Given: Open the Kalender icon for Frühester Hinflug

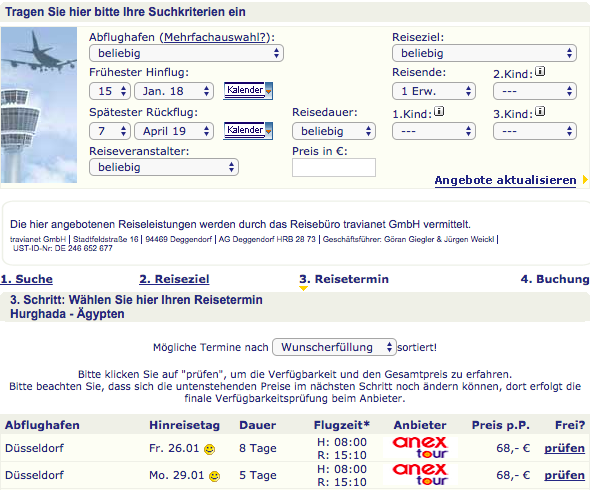Looking at the screenshot, I should point(248,91).
